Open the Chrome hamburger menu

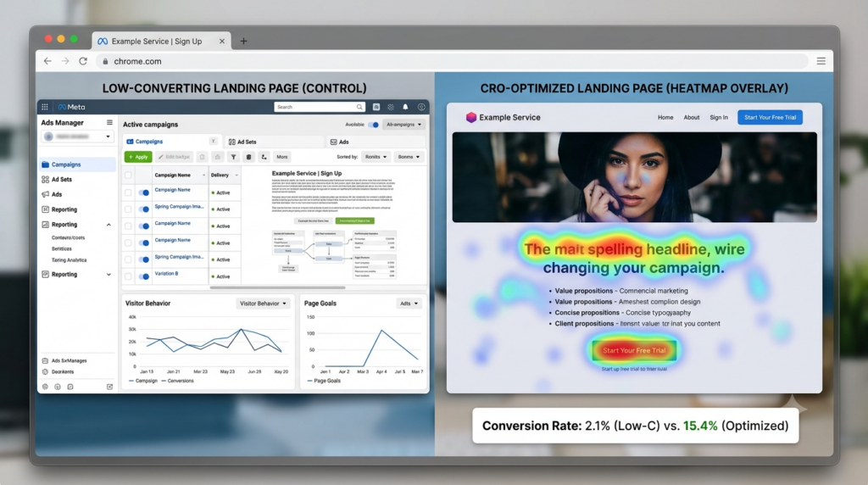pyautogui.click(x=821, y=61)
